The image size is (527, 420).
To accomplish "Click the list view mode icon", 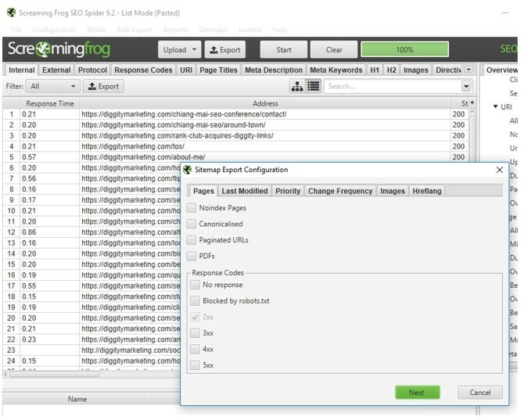I will pos(314,86).
